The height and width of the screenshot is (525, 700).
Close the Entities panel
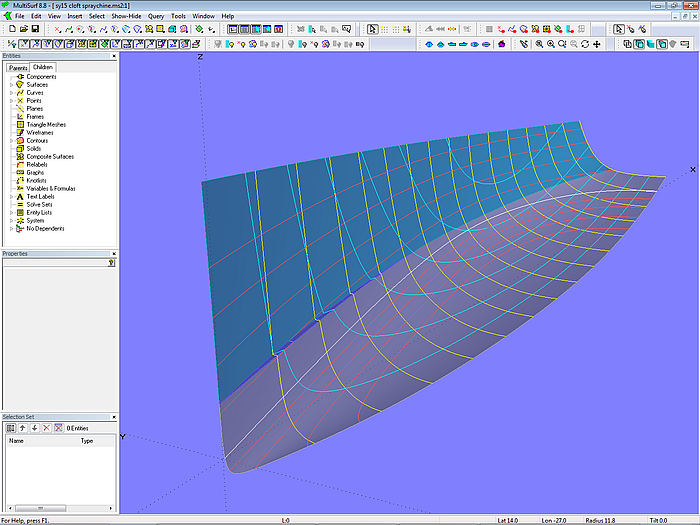tap(113, 56)
